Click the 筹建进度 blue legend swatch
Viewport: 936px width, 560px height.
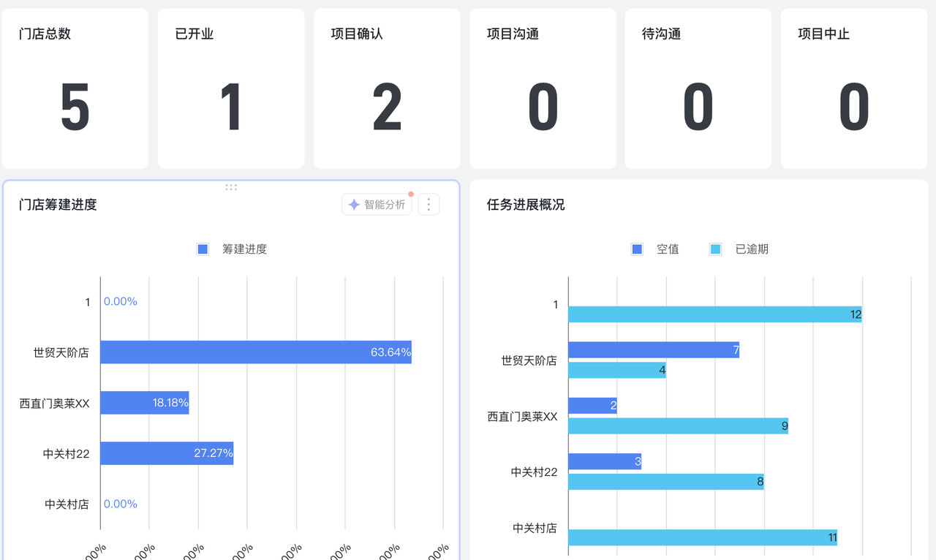[x=203, y=249]
